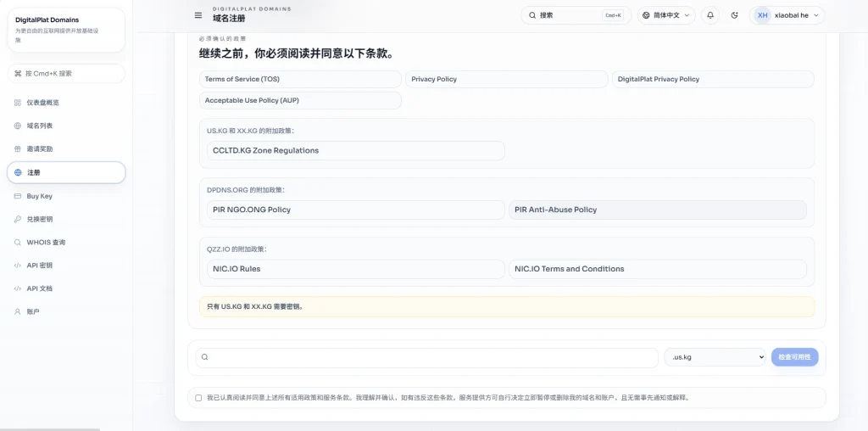
Task: Open the 简体中文 language dropdown
Action: (666, 15)
